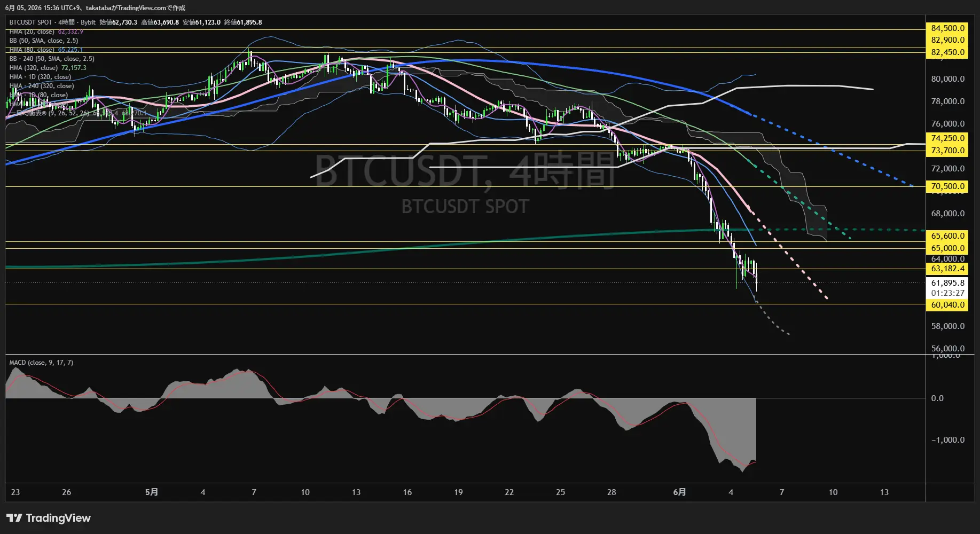Image resolution: width=980 pixels, height=534 pixels.
Task: Click the 安値 61,123.0 low value
Action: [x=202, y=22]
